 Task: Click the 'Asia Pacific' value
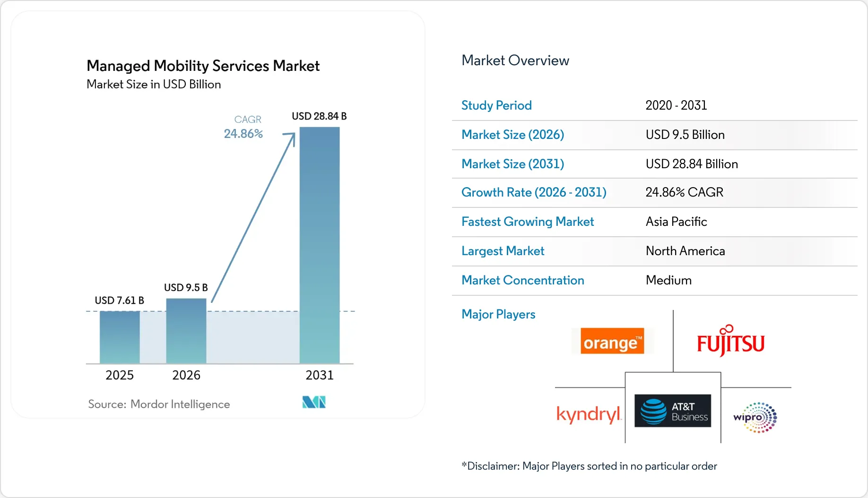676,222
